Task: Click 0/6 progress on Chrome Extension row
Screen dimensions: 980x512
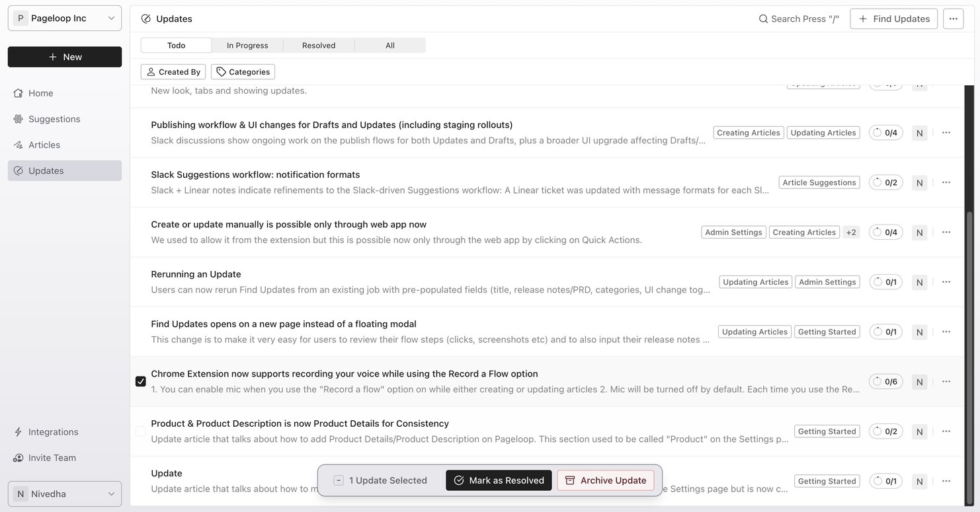Action: tap(885, 381)
